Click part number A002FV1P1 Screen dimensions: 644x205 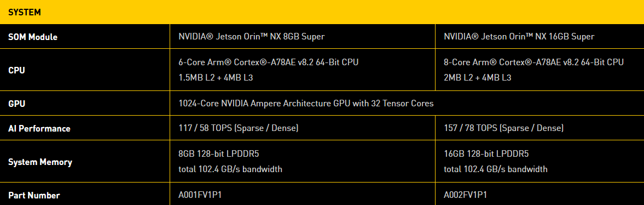[465, 195]
